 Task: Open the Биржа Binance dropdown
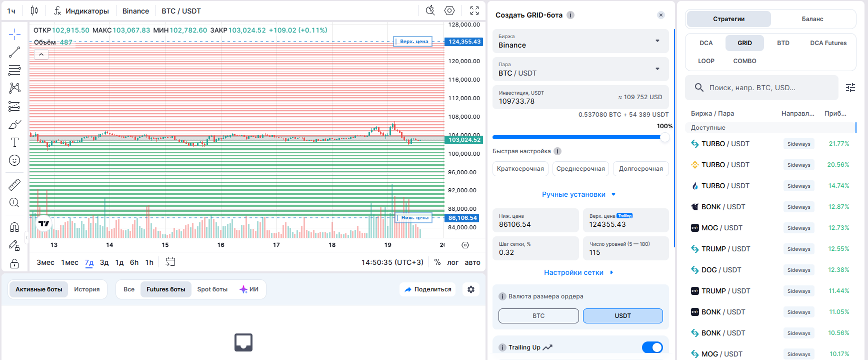(x=580, y=41)
